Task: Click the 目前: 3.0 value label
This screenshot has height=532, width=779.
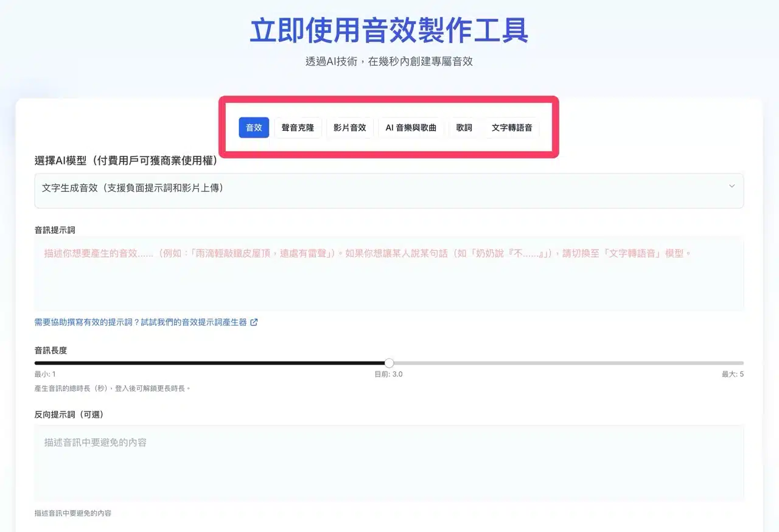Action: [x=388, y=374]
